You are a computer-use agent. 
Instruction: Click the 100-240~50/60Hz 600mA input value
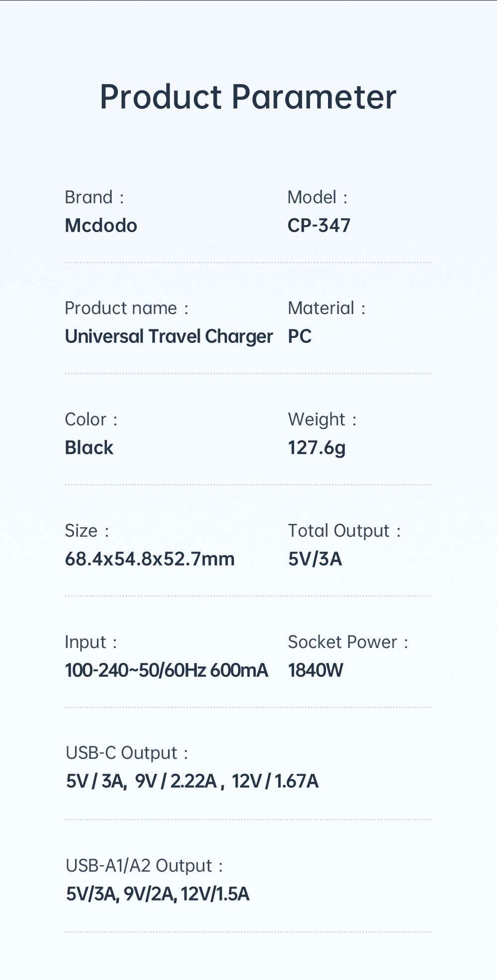166,670
